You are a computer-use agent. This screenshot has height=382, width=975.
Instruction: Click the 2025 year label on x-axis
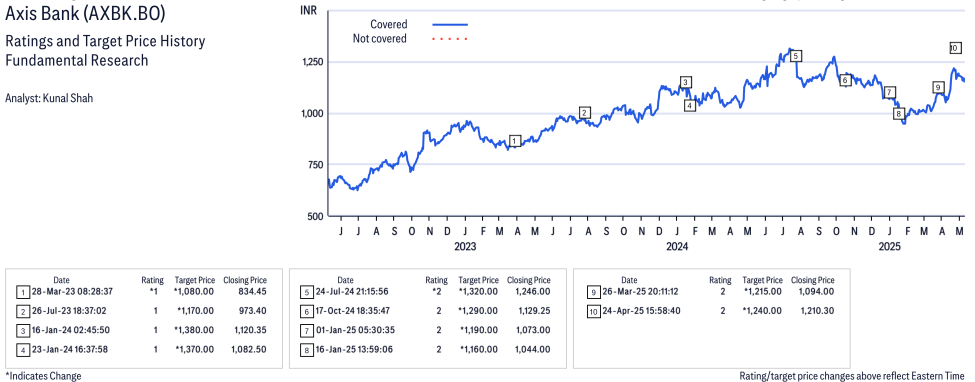[890, 247]
